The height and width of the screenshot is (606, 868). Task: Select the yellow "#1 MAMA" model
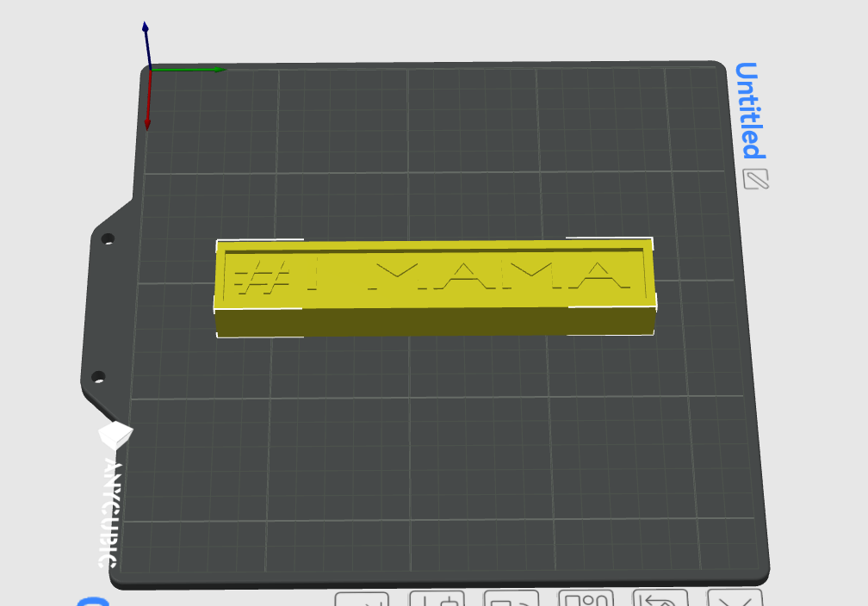[x=435, y=287]
